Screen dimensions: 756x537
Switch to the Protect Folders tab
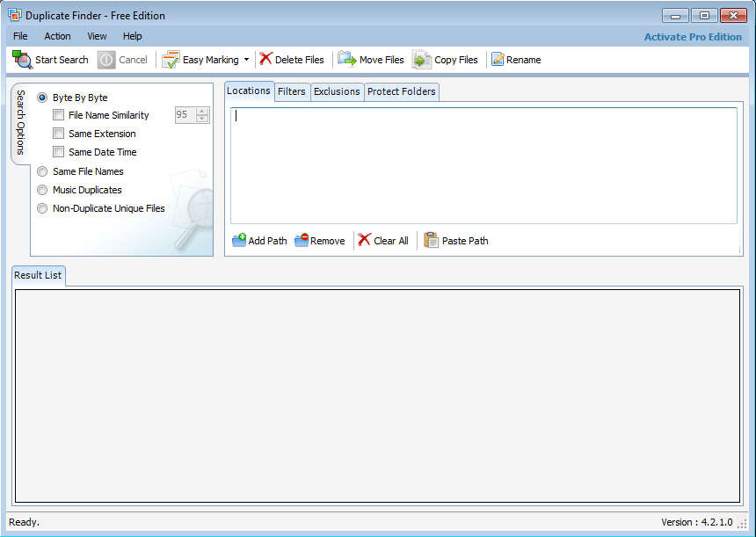coord(401,91)
